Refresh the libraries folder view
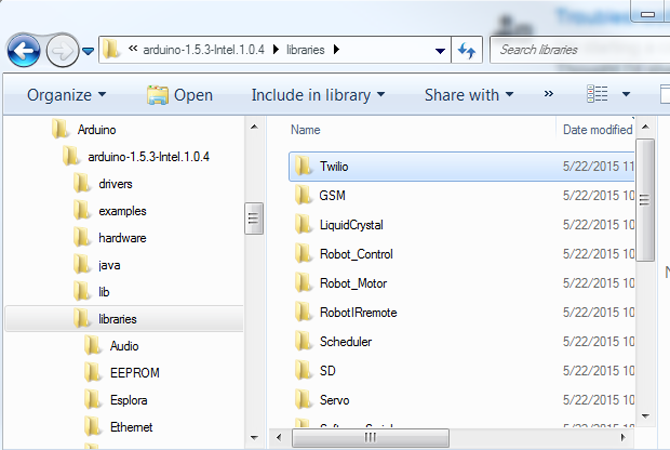This screenshot has height=450, width=670. click(x=467, y=50)
